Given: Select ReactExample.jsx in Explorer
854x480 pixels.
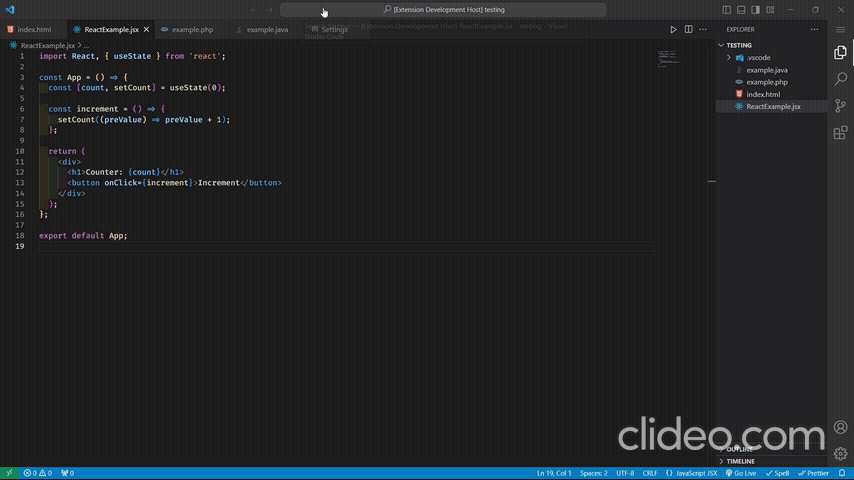Looking at the screenshot, I should click(771, 106).
